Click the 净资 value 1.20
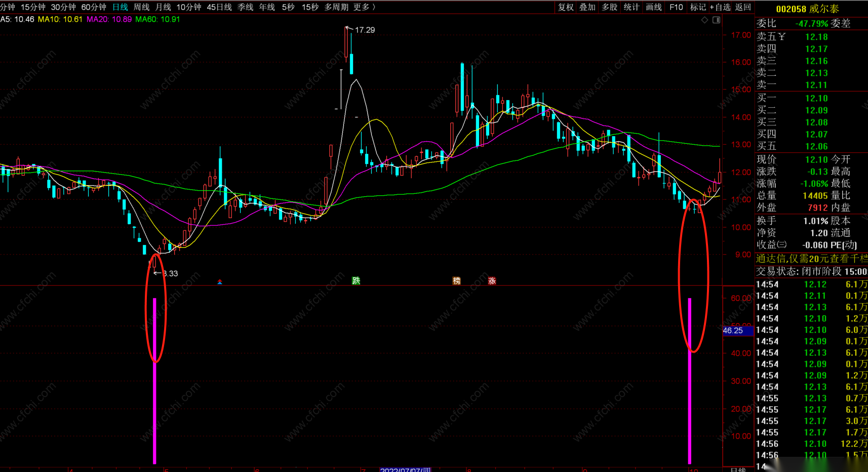Viewport: 868px width, 472px height. tap(819, 233)
